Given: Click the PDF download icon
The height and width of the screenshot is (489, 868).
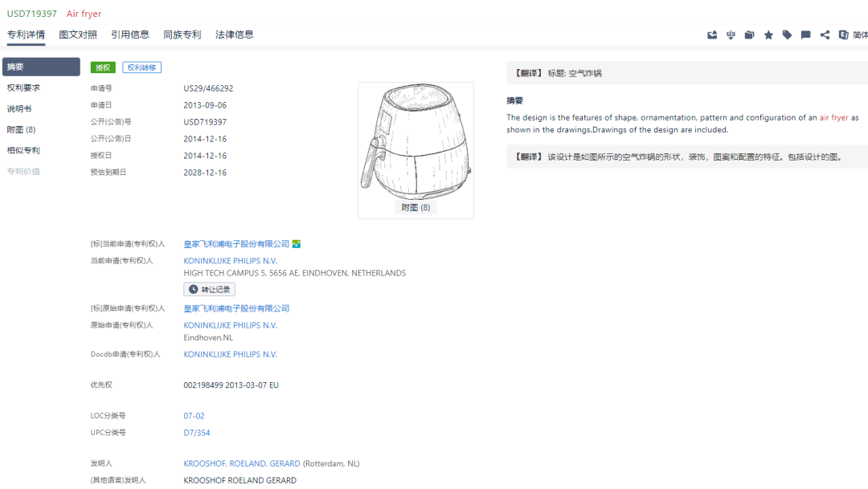Looking at the screenshot, I should pyautogui.click(x=731, y=35).
